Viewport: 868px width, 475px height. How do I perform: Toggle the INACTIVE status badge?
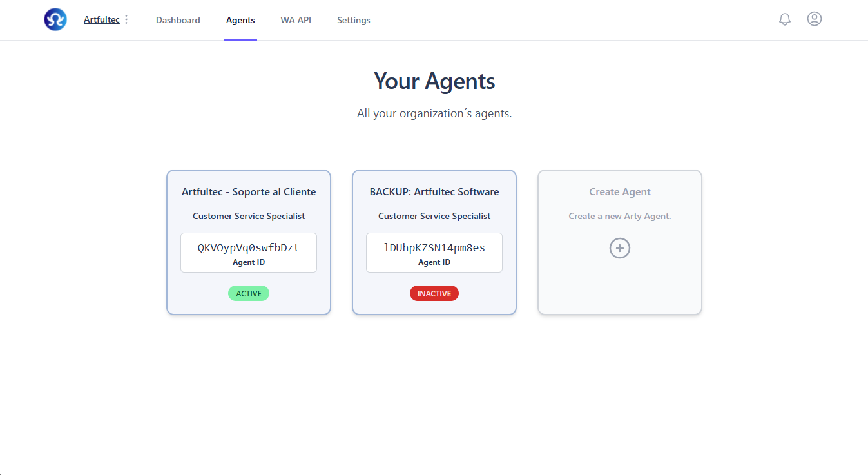click(434, 293)
